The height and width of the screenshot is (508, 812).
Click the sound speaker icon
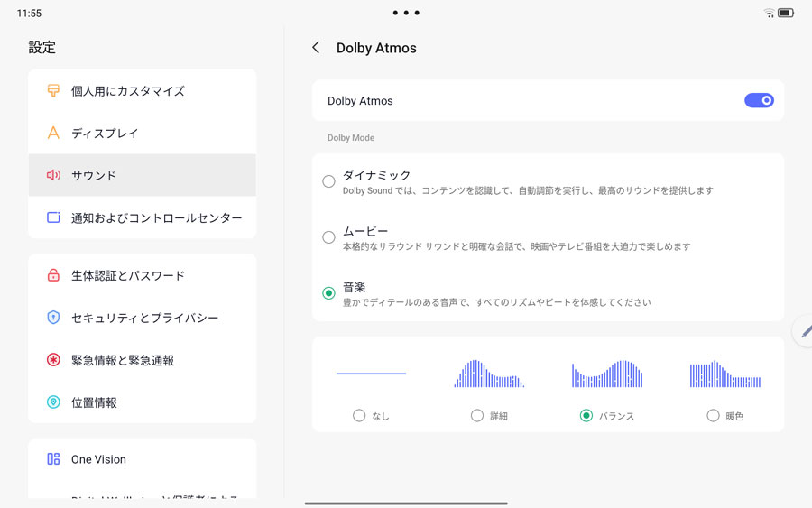pyautogui.click(x=53, y=175)
